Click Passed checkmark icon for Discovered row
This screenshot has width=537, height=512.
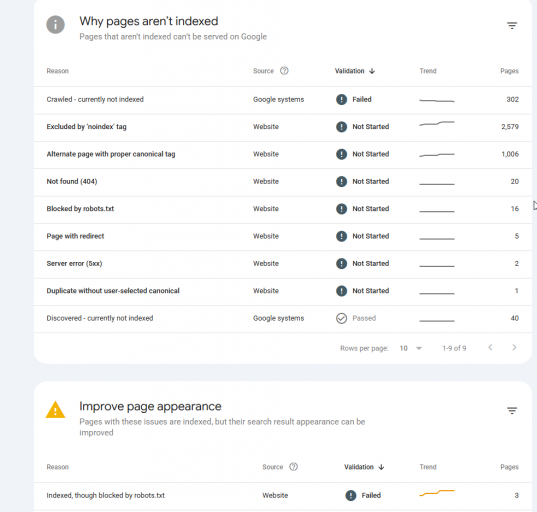[x=341, y=318]
